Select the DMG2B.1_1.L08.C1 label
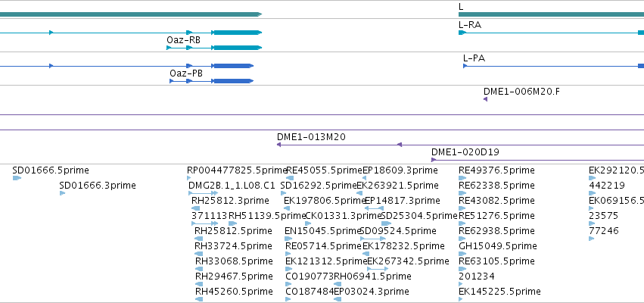The height and width of the screenshot is (303, 644). click(232, 186)
